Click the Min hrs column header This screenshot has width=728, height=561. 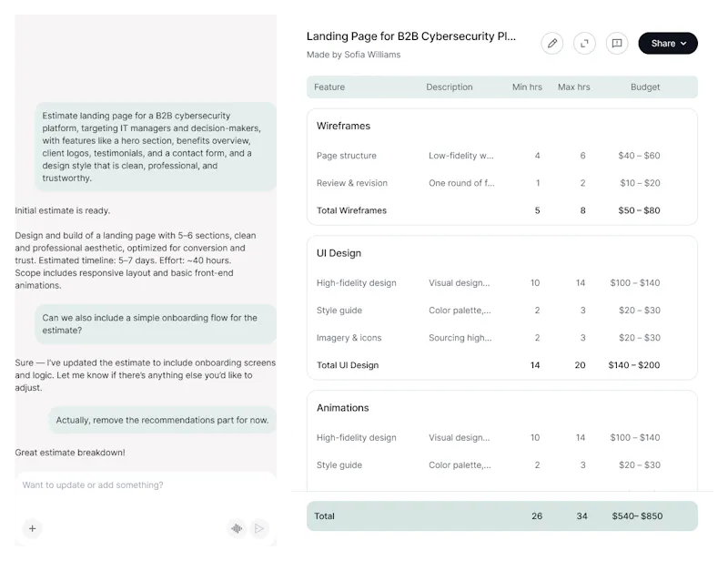[527, 87]
